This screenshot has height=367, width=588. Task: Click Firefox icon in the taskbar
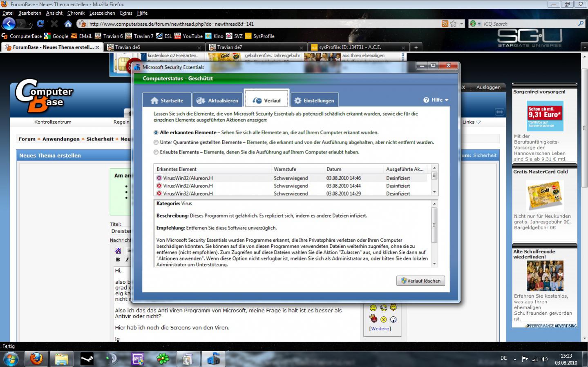36,359
